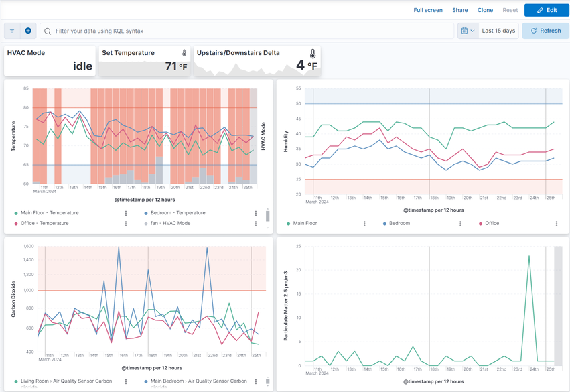
Task: Toggle Living Room Air Quality Sensor series
Action: click(x=66, y=381)
